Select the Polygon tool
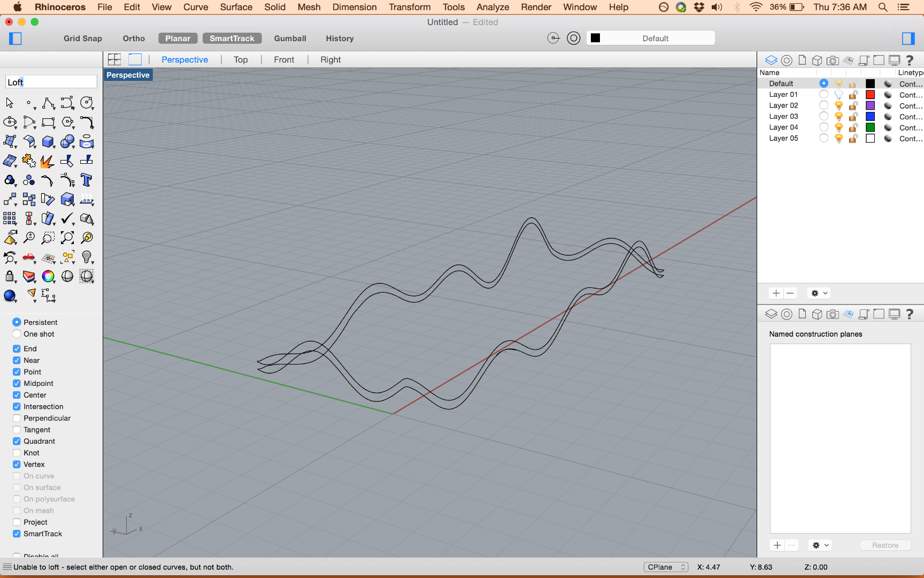The width and height of the screenshot is (924, 578). pos(67,122)
